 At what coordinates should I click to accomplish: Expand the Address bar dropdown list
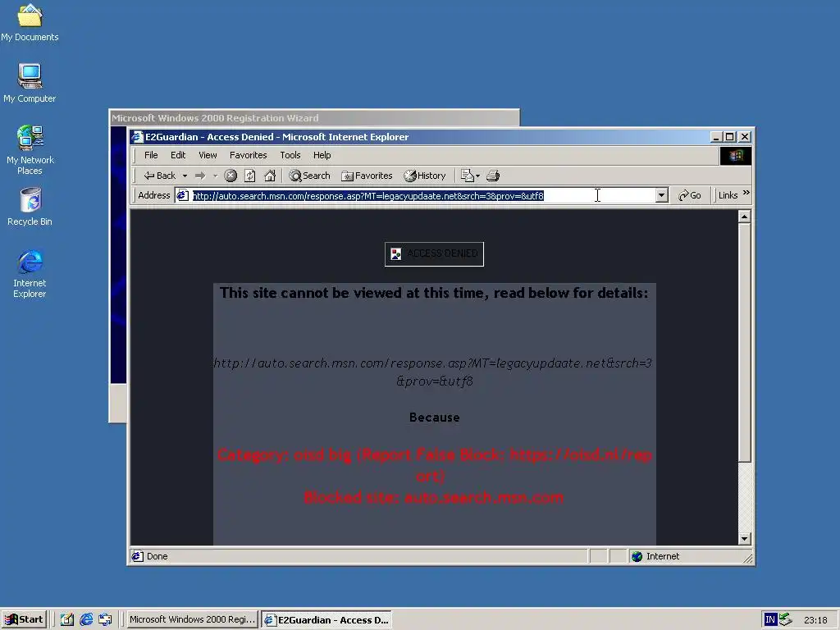[x=662, y=195]
